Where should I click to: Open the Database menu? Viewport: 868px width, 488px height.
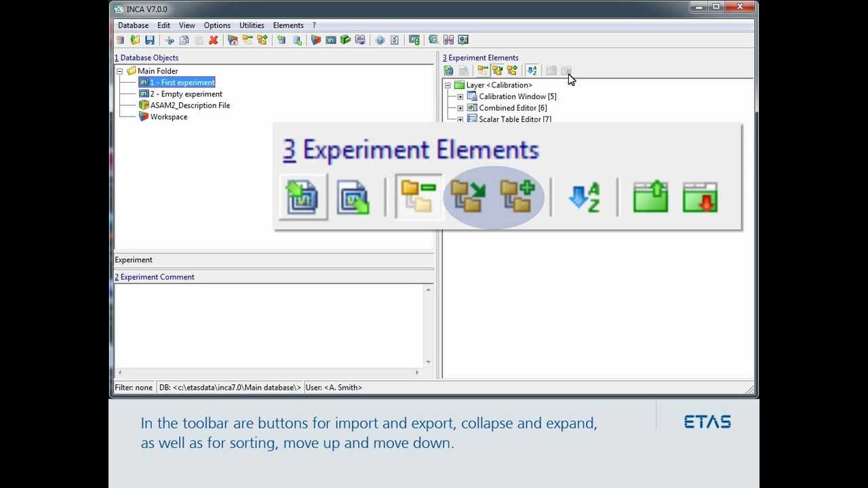(x=133, y=25)
